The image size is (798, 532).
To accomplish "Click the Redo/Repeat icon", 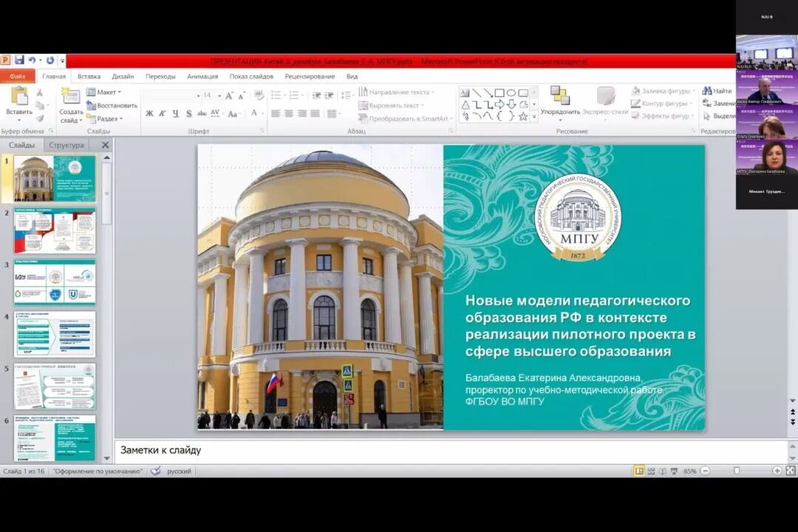I will tap(50, 60).
